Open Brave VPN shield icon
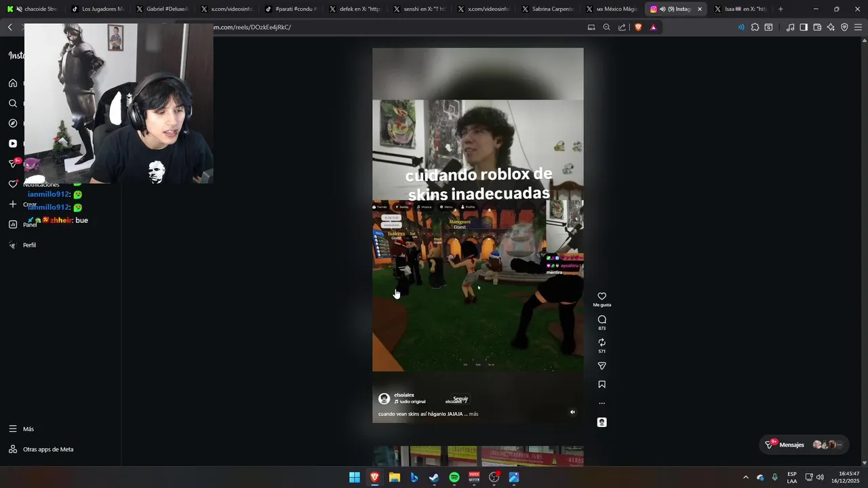Screen dimensions: 868x488 (x=844, y=27)
